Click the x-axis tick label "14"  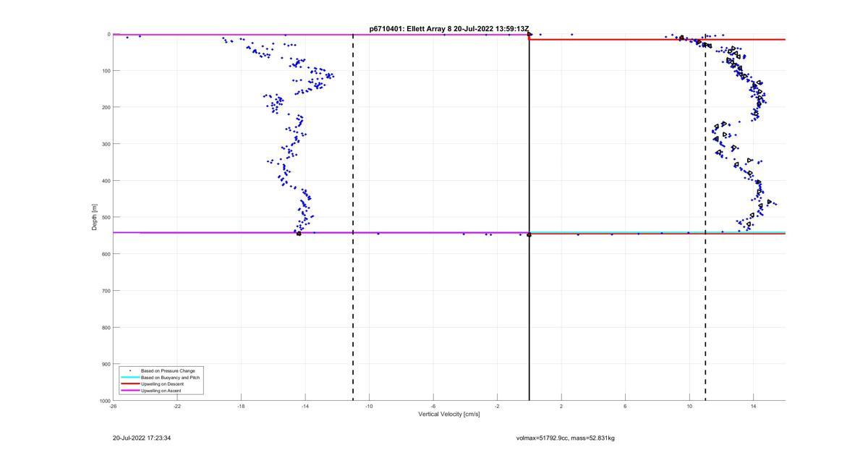pos(753,407)
